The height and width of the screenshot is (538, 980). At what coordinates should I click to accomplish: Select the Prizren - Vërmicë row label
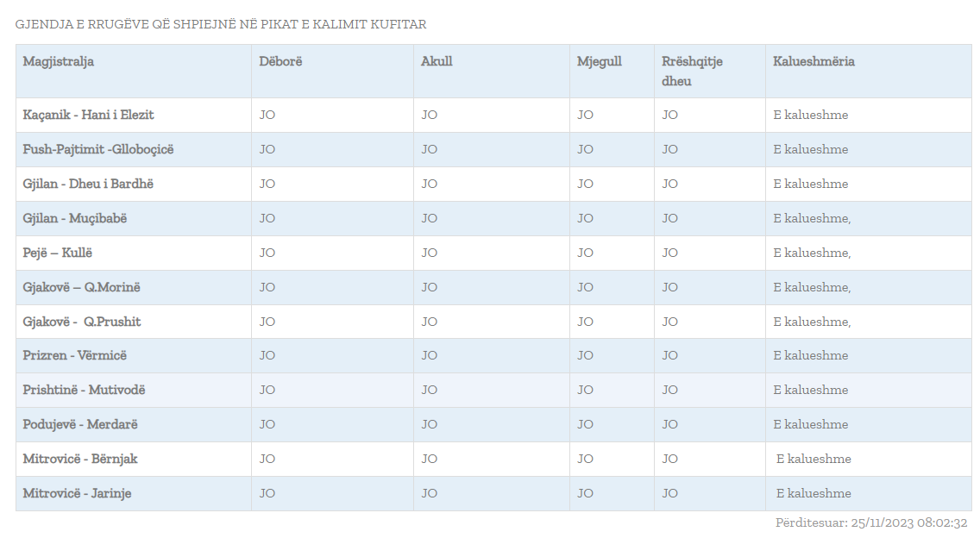pyautogui.click(x=75, y=355)
